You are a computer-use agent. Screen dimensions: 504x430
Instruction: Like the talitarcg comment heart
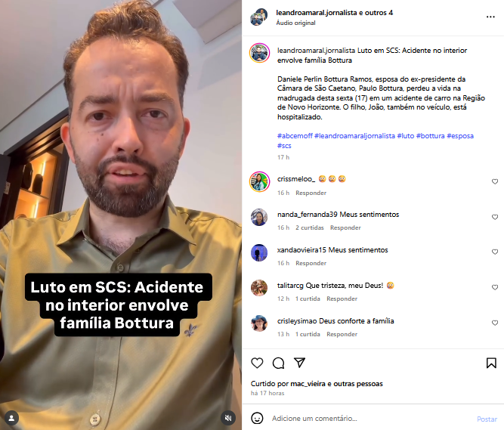coord(495,287)
